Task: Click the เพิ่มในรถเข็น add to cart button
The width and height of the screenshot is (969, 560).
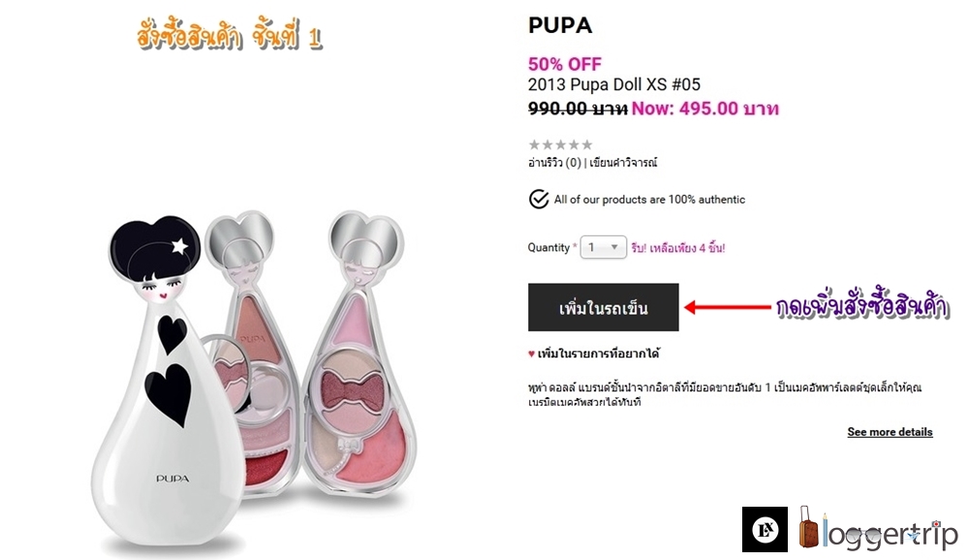Action: pos(603,307)
